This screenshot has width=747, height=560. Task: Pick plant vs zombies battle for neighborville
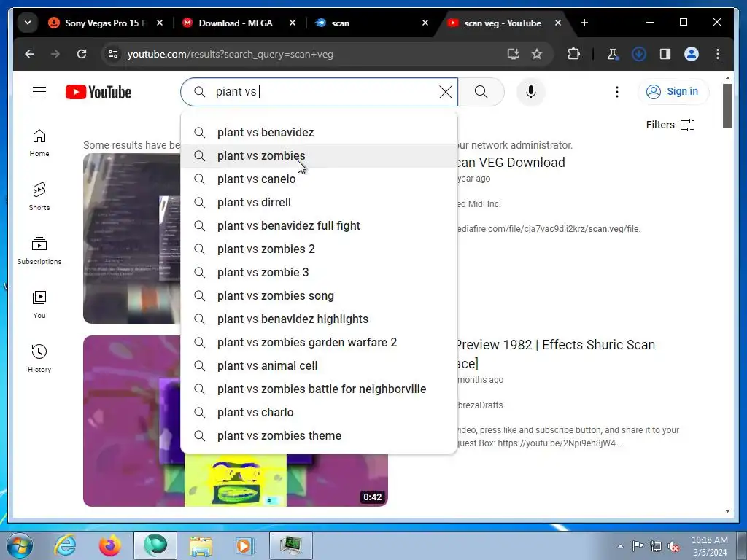tap(319, 389)
